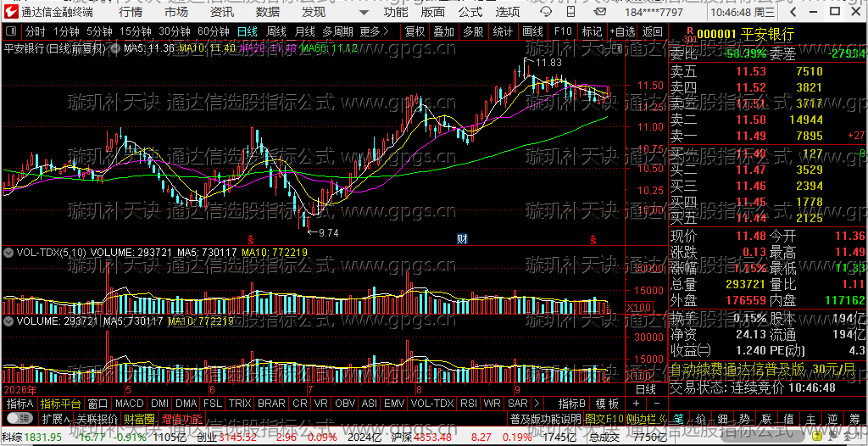Click the small square icon before 分时
The height and width of the screenshot is (446, 868).
point(12,31)
